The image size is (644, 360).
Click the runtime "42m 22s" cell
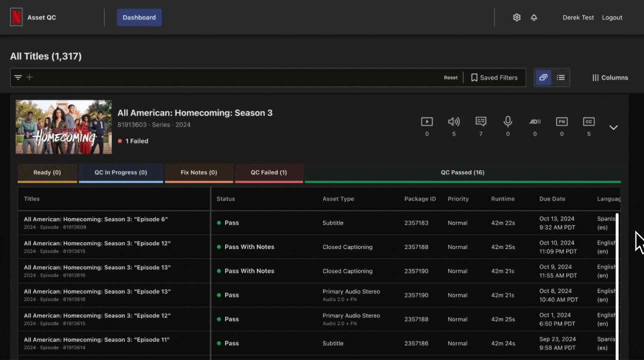coord(503,223)
